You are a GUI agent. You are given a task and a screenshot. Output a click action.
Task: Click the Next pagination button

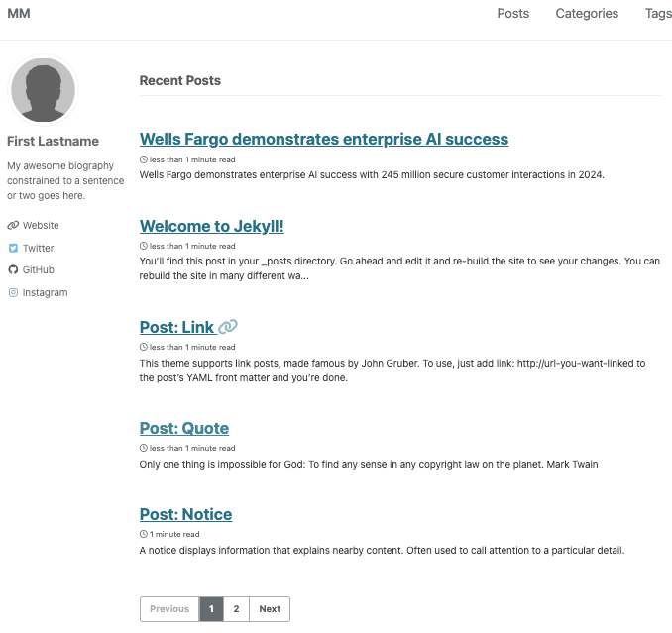270,609
